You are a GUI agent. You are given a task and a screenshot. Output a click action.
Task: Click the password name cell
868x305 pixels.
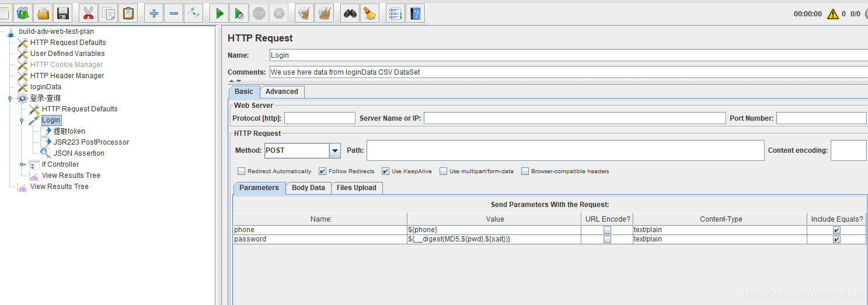point(320,240)
